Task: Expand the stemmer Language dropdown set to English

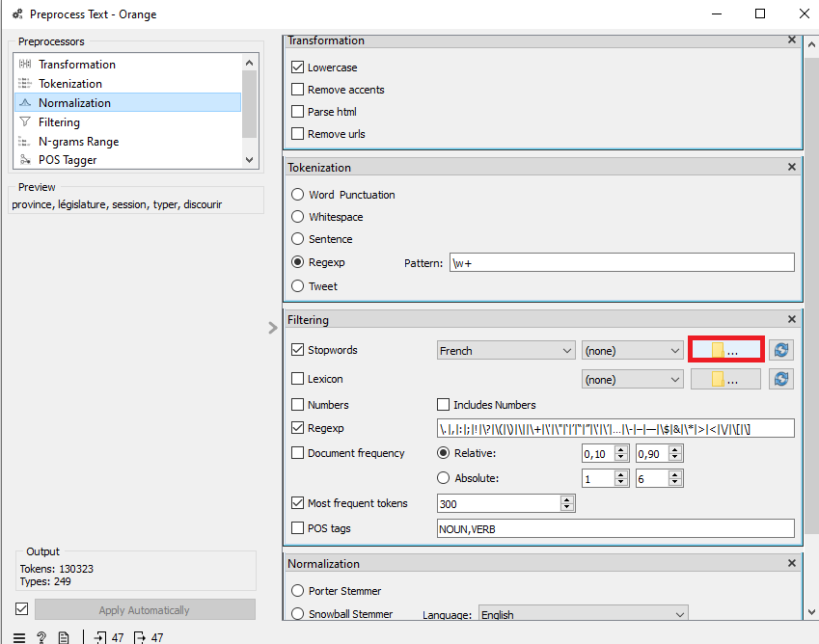Action: pyautogui.click(x=585, y=614)
